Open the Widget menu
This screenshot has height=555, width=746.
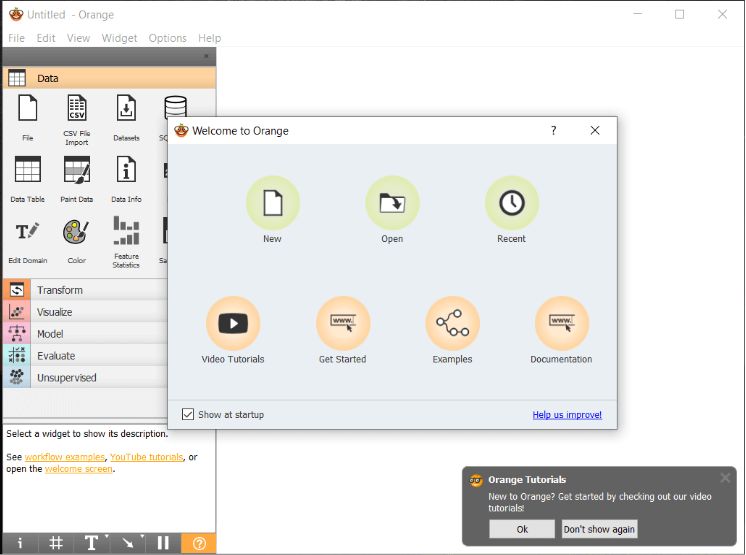tap(119, 38)
